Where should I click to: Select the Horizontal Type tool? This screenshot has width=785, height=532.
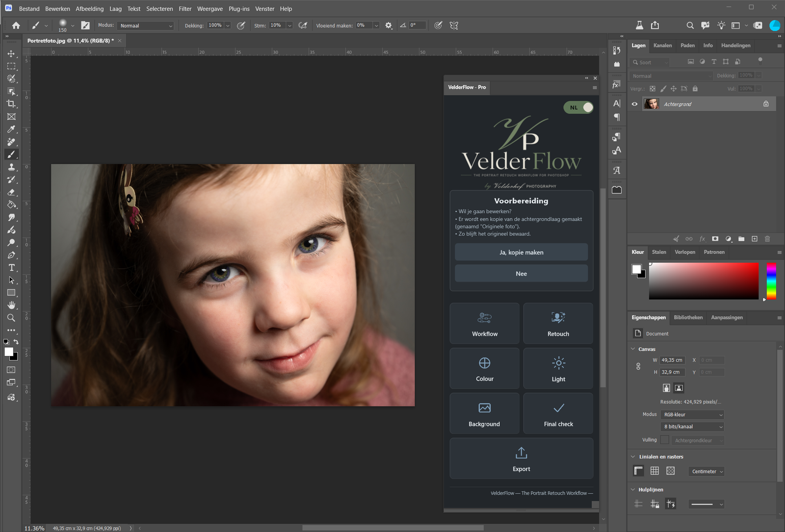coord(11,268)
